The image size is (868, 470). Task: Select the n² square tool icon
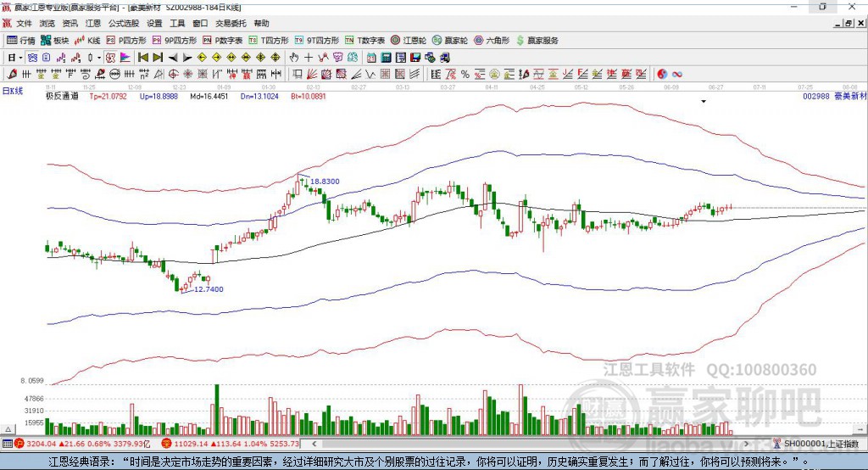point(144,75)
